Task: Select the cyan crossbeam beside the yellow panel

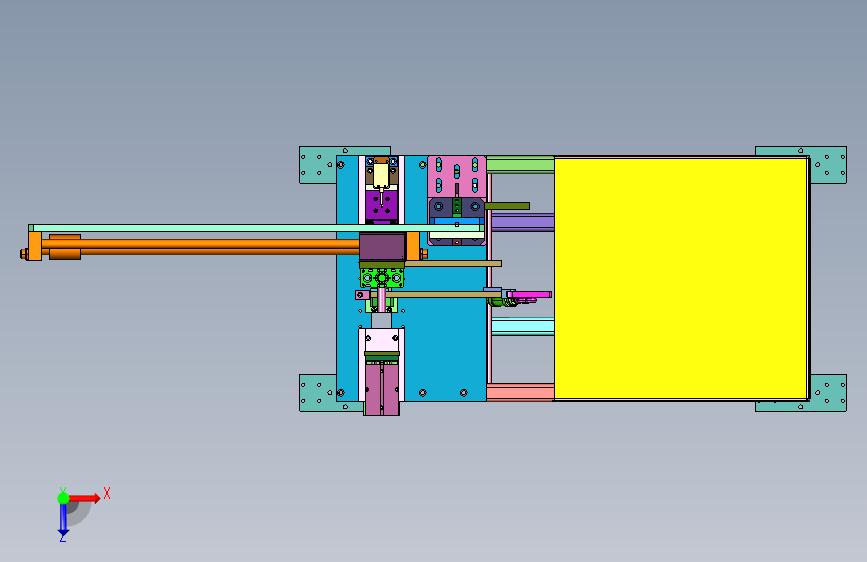Action: tap(523, 326)
